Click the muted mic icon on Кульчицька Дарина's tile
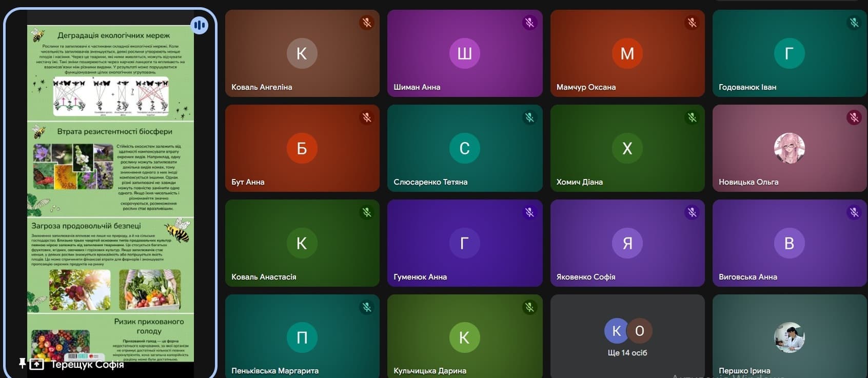The width and height of the screenshot is (868, 378). pos(529,307)
